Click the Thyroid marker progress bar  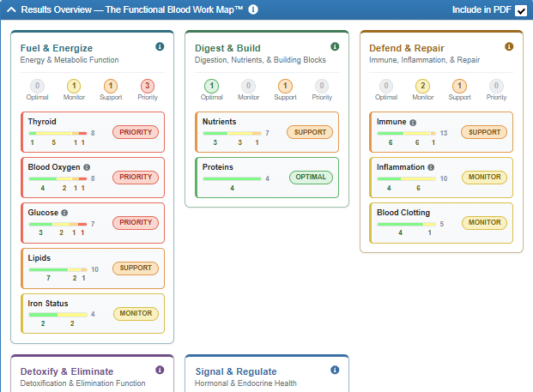58,133
